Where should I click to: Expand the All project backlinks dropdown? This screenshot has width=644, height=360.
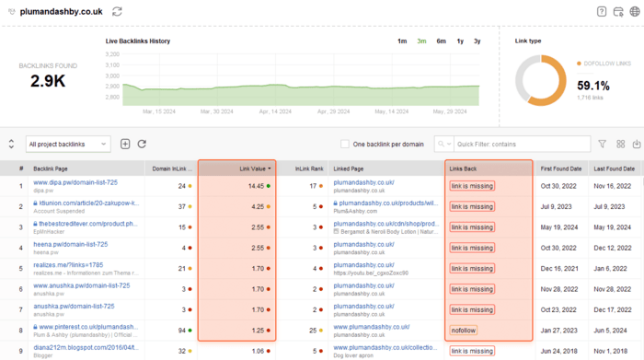[68, 145]
